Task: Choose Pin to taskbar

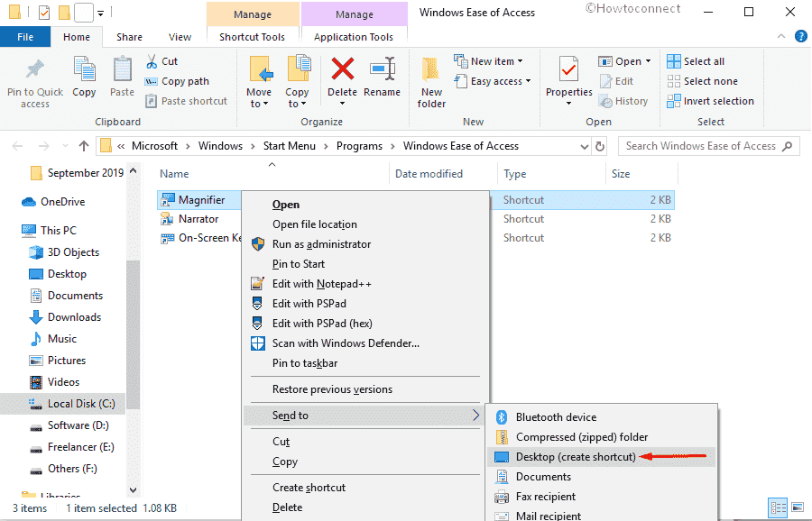Action: click(305, 363)
